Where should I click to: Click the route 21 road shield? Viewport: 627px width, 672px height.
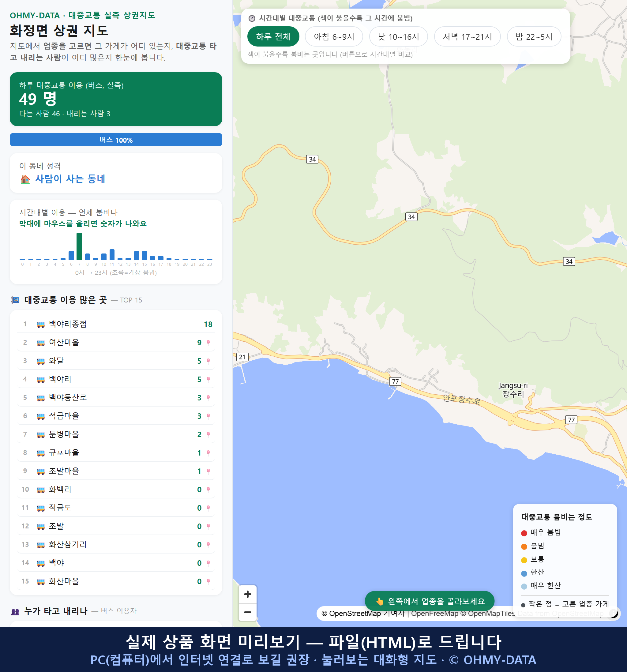click(242, 357)
